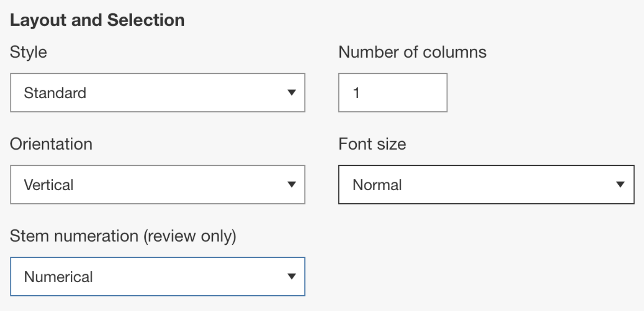The image size is (644, 311).
Task: Click the Font size dropdown arrow
Action: pyautogui.click(x=621, y=185)
